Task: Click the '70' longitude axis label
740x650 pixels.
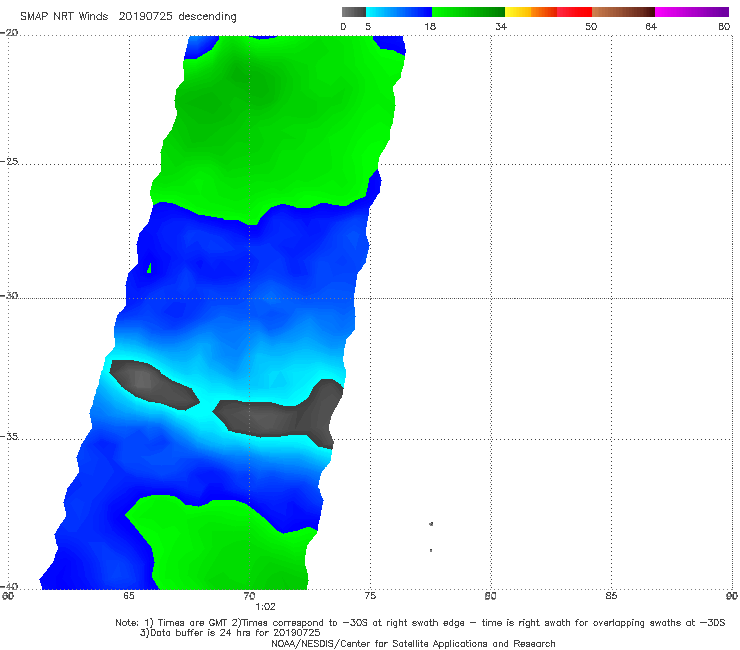Action: coord(249,596)
